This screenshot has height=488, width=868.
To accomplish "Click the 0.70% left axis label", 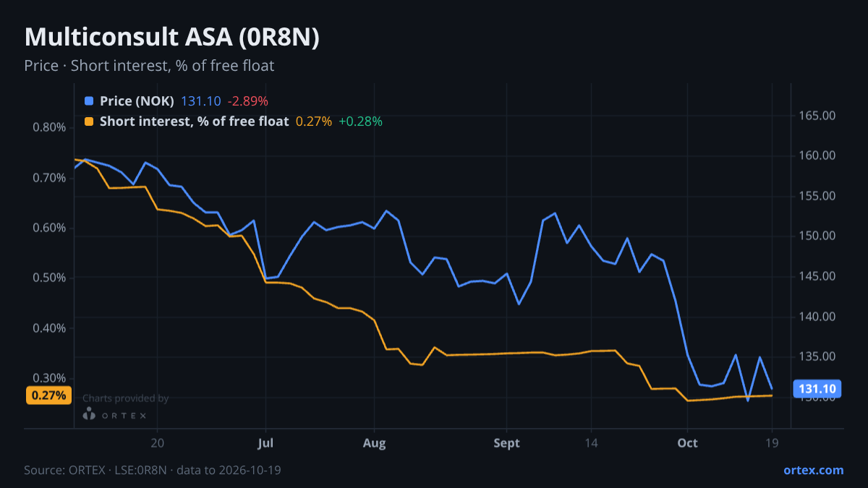I will click(x=49, y=178).
